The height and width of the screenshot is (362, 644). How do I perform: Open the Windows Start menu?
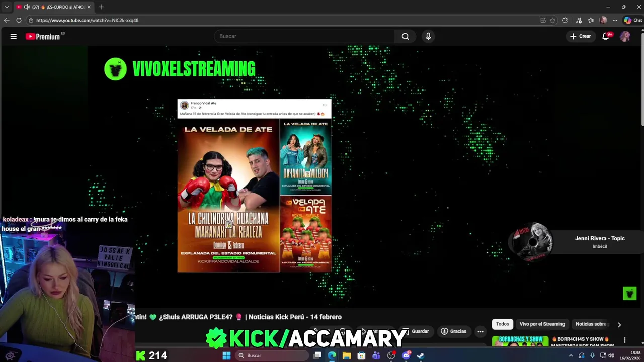(x=226, y=355)
